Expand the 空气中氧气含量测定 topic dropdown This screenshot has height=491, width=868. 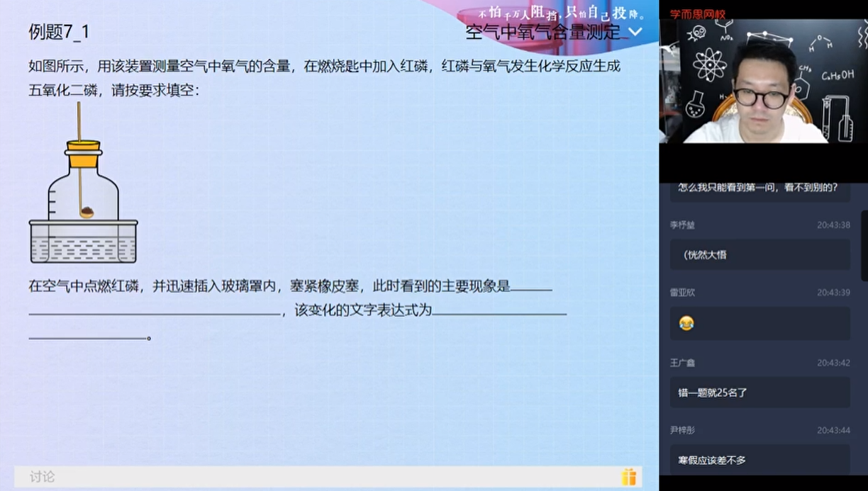point(635,30)
